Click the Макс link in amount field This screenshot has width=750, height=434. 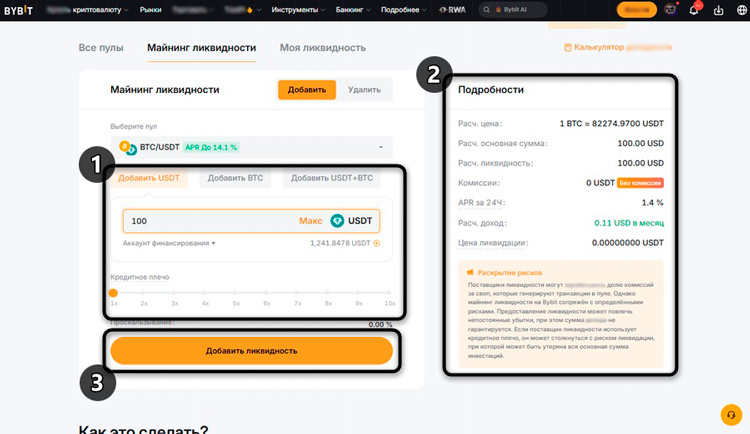point(310,221)
